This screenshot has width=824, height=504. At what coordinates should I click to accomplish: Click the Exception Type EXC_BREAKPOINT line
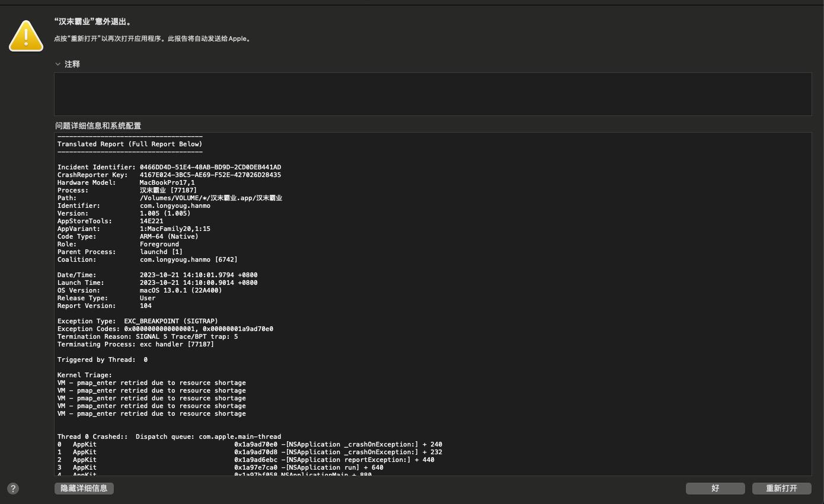pyautogui.click(x=138, y=322)
